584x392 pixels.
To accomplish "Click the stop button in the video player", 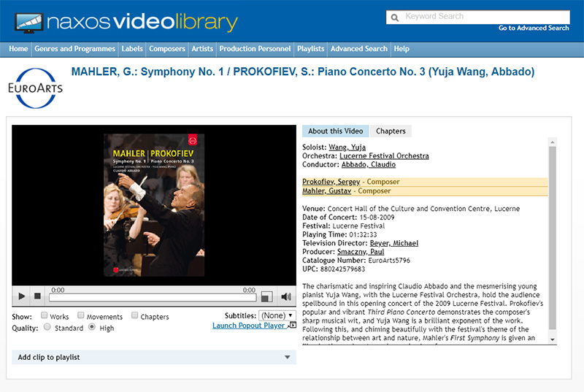I will point(37,296).
